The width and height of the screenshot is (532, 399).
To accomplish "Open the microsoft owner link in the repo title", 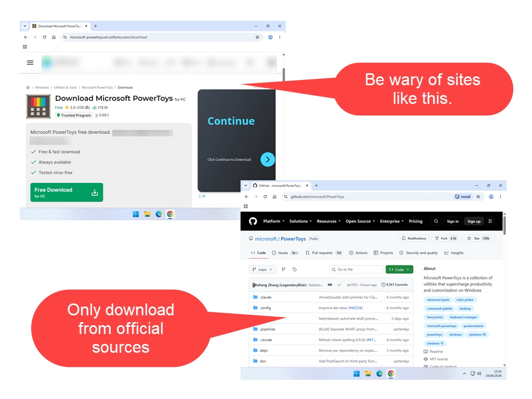I will point(265,239).
